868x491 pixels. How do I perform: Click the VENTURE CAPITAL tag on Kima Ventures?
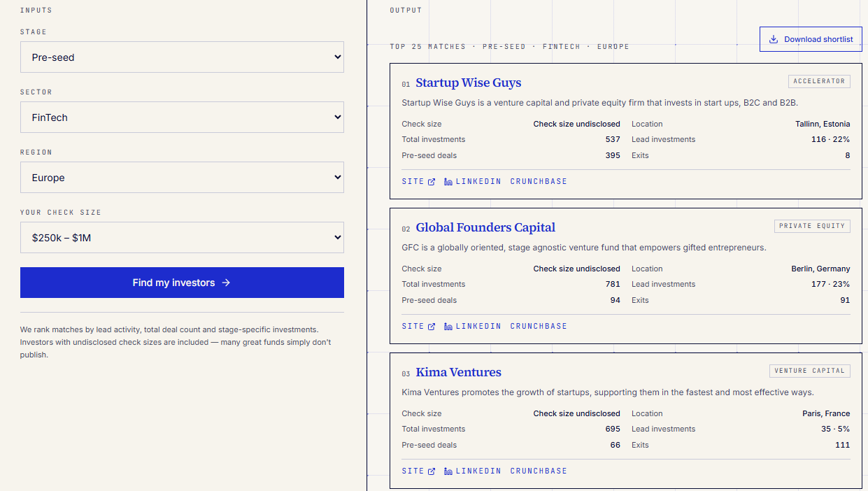pyautogui.click(x=810, y=371)
